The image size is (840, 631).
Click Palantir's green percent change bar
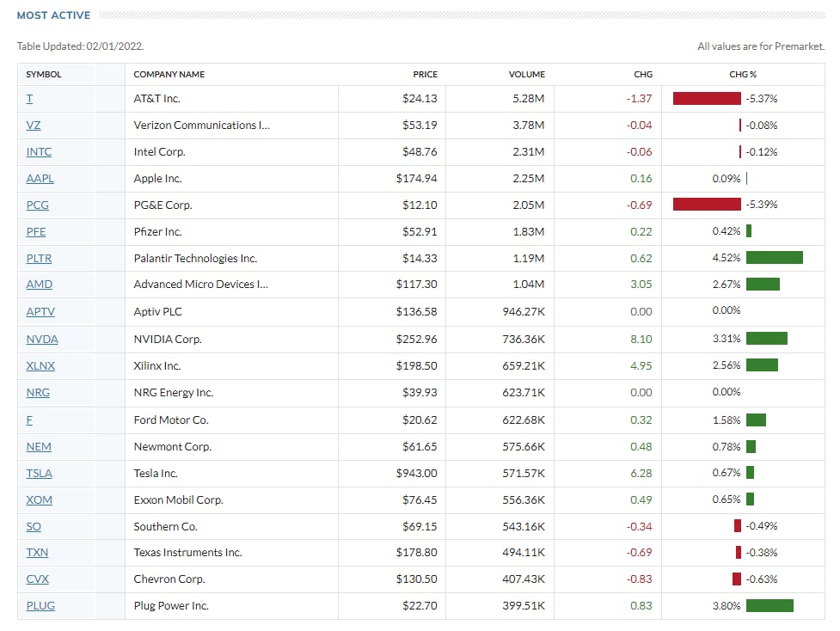pos(774,258)
